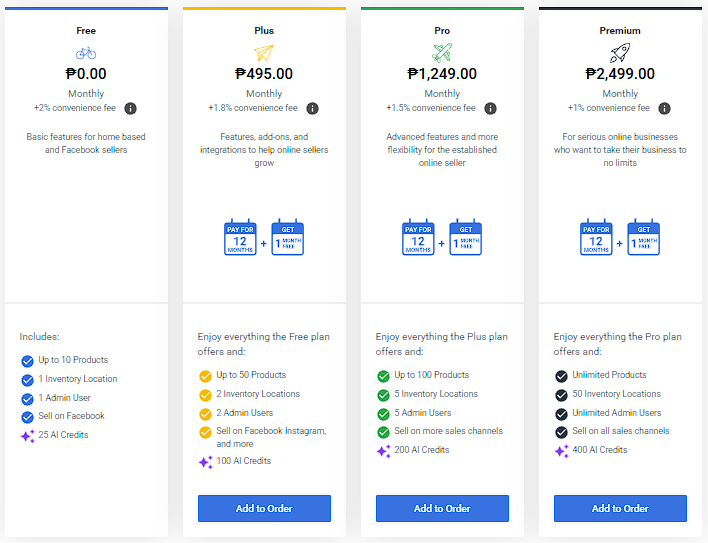Open Free plan convenience fee info icon
708x543 pixels.
coord(130,108)
